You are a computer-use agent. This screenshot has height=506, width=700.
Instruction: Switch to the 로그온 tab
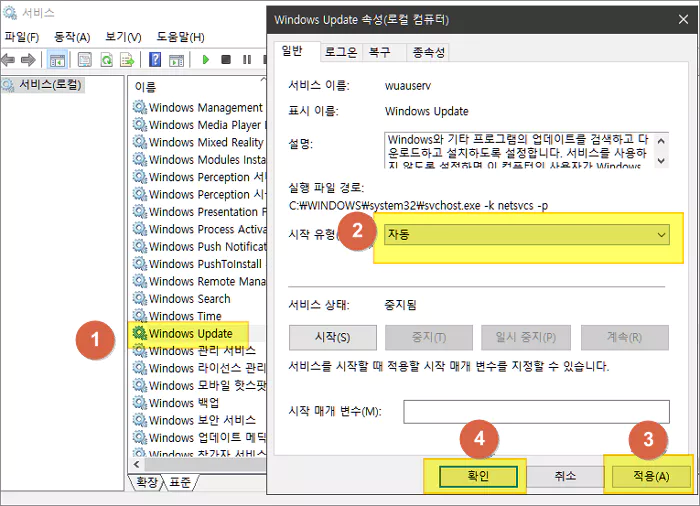(341, 52)
